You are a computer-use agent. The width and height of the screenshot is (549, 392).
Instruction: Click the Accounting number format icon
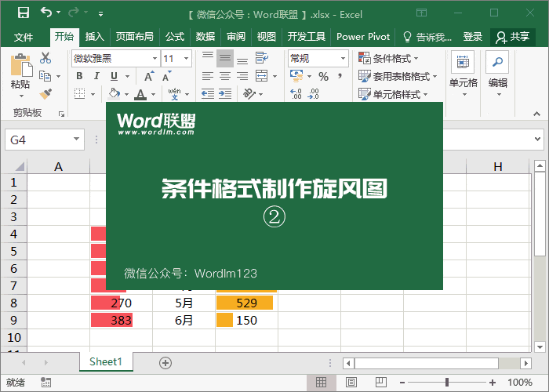click(296, 76)
